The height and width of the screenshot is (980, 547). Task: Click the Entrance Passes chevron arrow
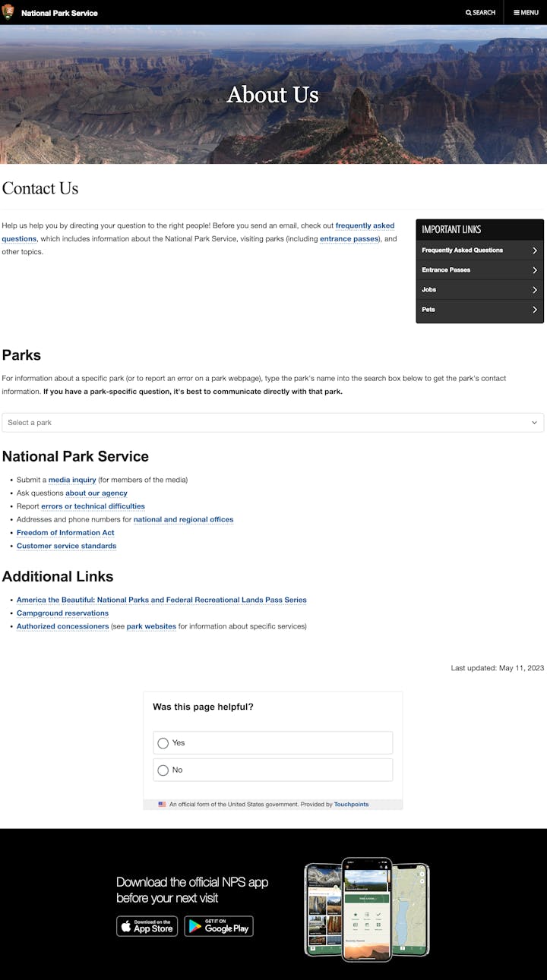click(x=535, y=270)
